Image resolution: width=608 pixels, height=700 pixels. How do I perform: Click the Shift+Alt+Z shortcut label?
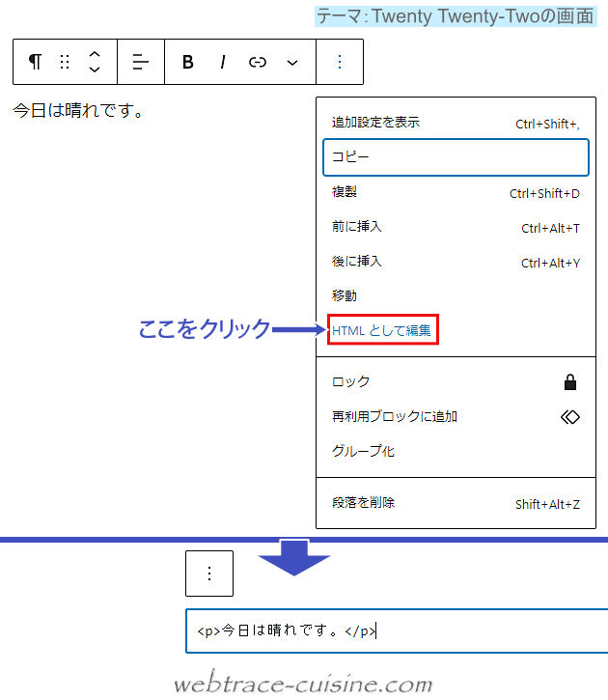pyautogui.click(x=547, y=504)
